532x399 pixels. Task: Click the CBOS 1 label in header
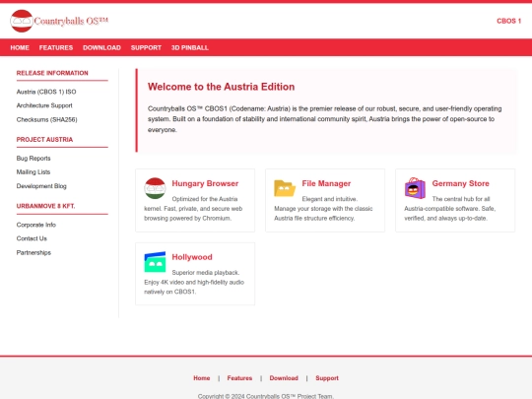pyautogui.click(x=509, y=21)
